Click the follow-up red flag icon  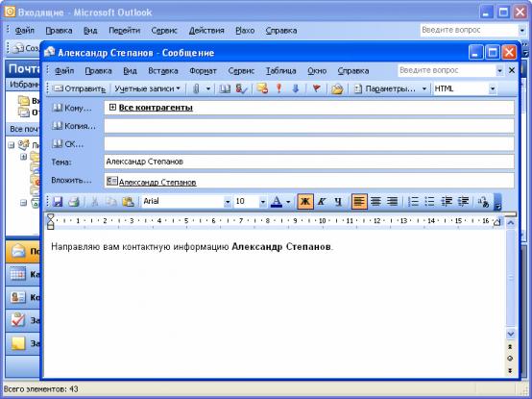click(x=316, y=89)
